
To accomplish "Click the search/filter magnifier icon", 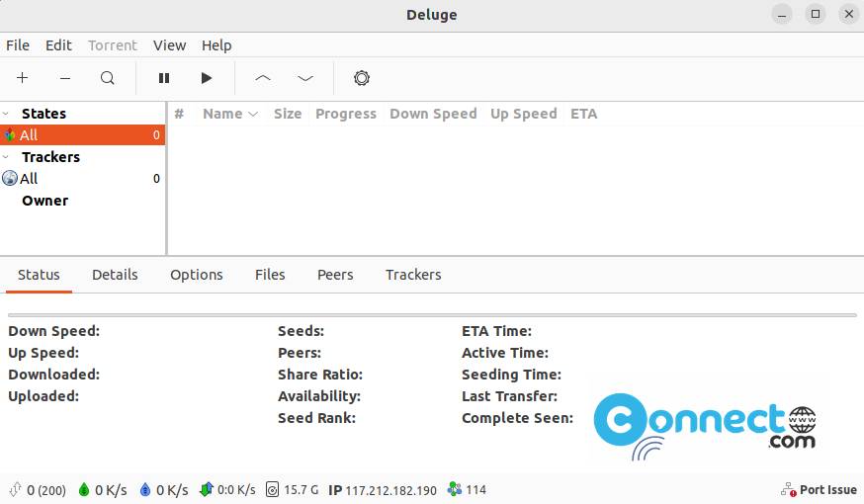I will [108, 78].
